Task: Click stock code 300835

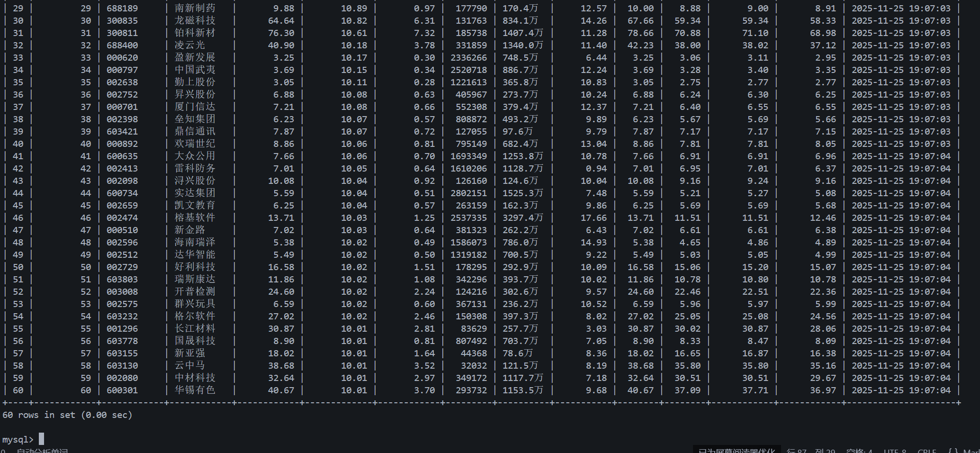Action: (122, 21)
